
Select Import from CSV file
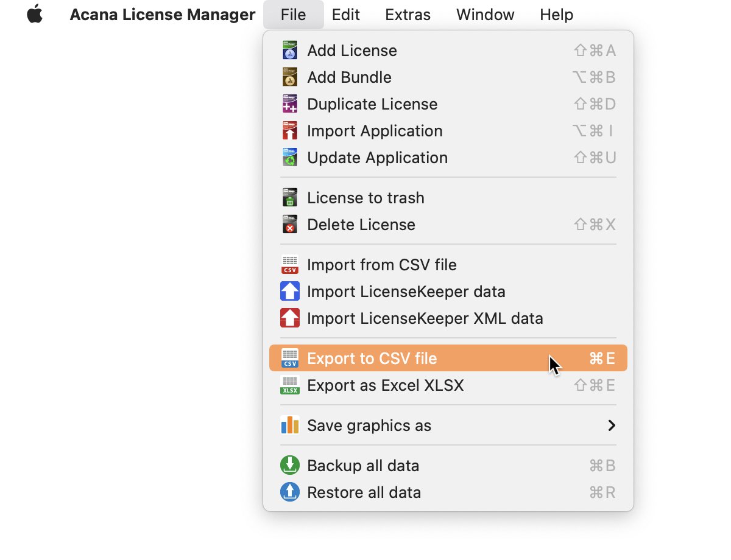pos(448,265)
